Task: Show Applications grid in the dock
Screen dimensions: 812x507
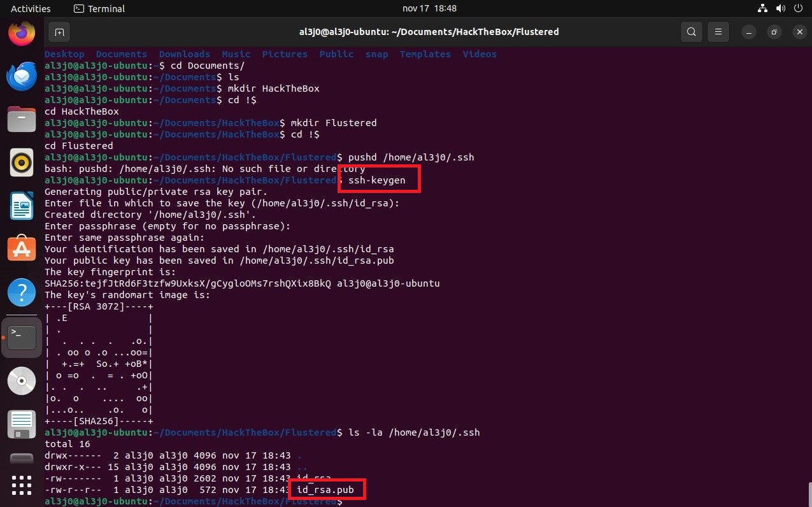Action: pos(22,485)
